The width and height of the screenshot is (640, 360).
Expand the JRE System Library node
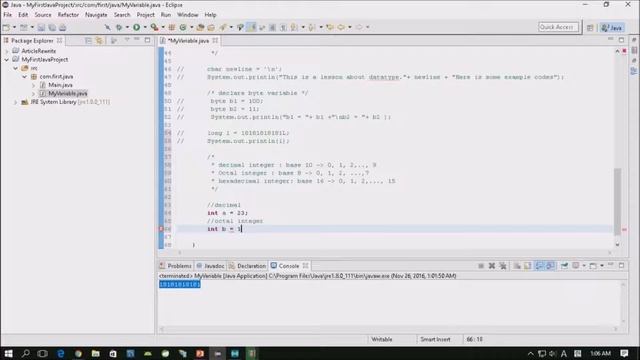(x=16, y=102)
